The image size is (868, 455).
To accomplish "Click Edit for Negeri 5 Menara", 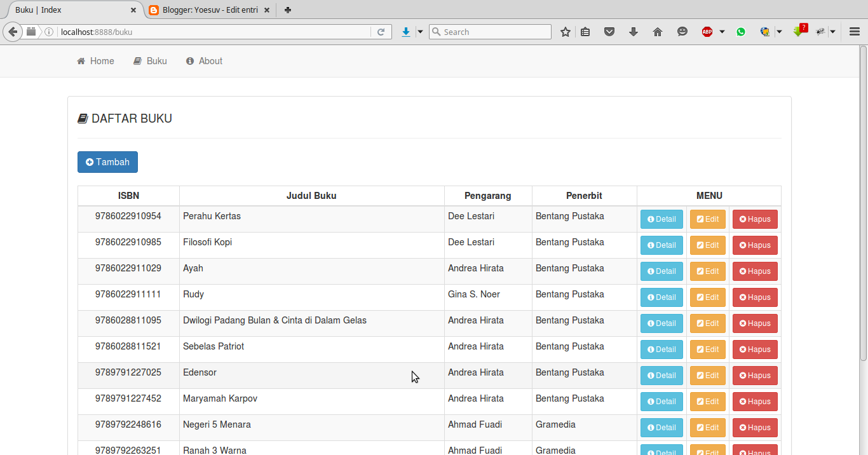I will point(707,427).
